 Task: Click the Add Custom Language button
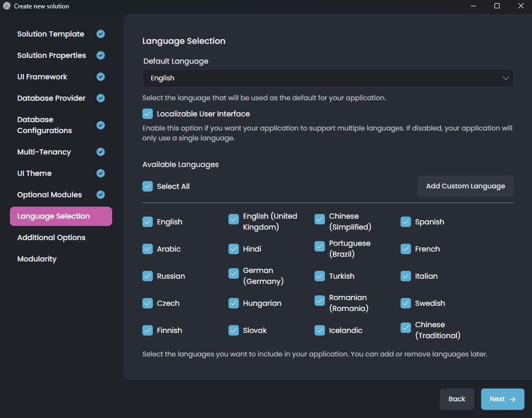pos(465,186)
